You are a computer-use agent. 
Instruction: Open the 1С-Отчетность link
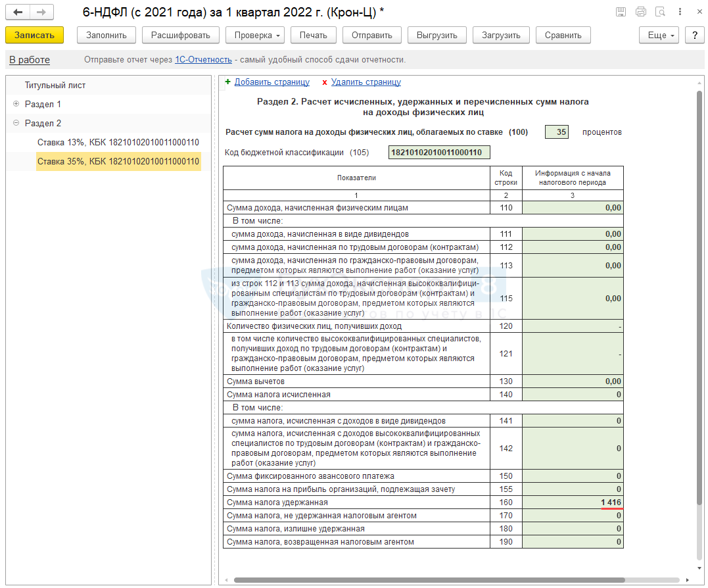[x=203, y=60]
